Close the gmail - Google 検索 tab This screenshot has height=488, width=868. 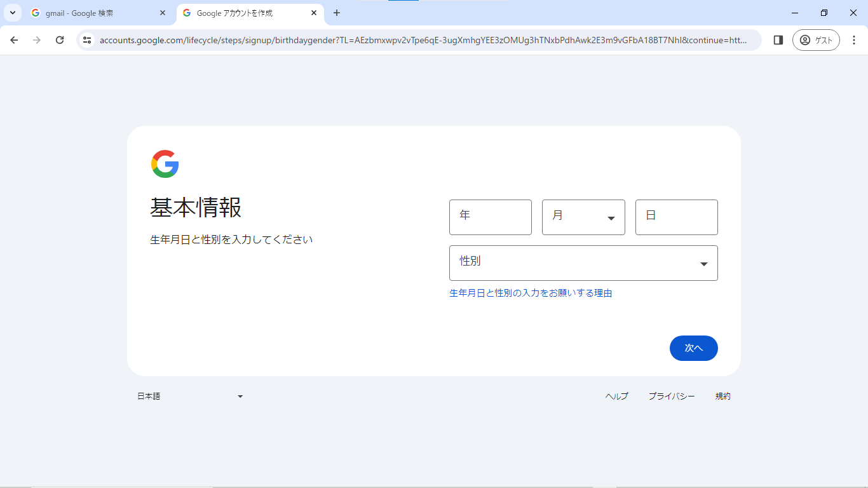point(163,13)
